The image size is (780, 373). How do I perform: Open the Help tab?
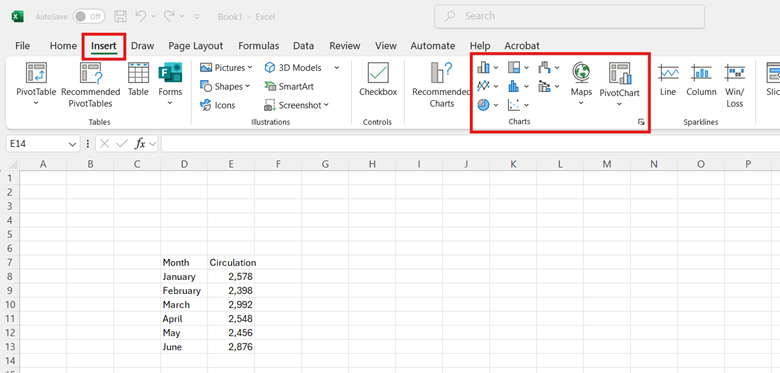(480, 46)
